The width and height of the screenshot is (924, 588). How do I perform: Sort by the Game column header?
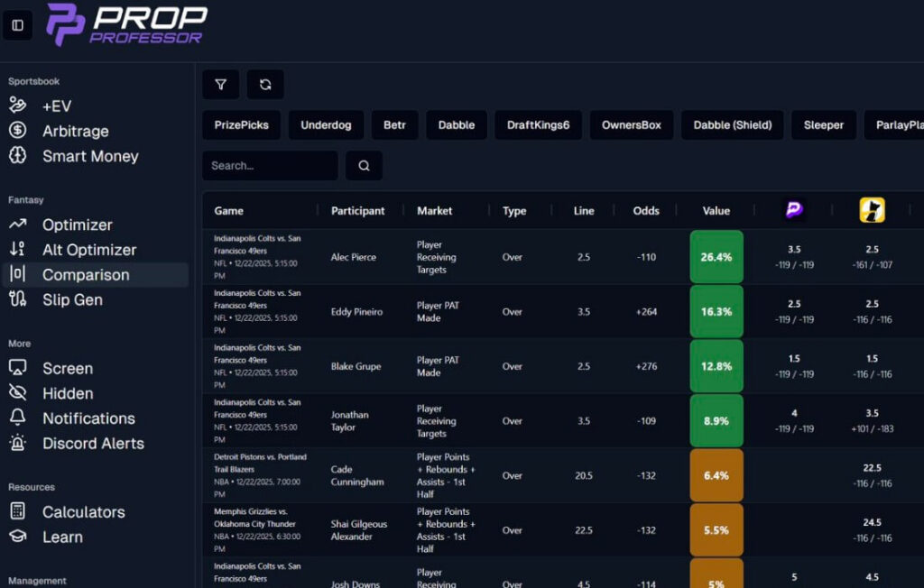[x=229, y=211]
